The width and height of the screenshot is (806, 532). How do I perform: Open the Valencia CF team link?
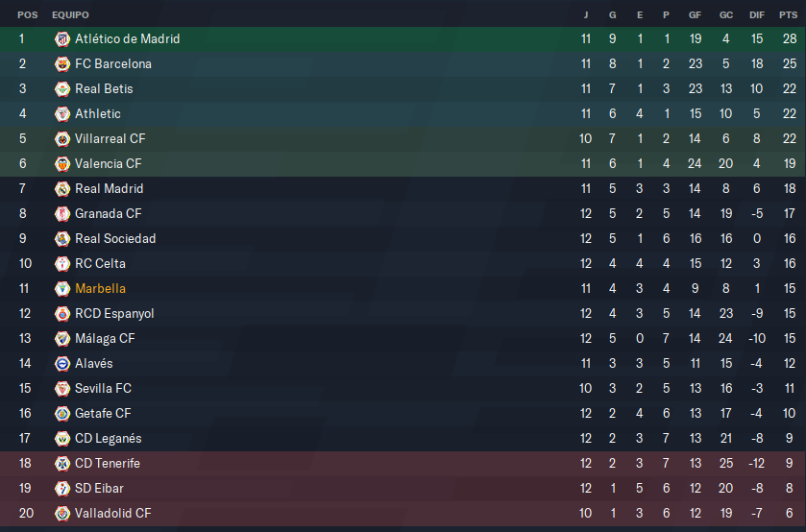(108, 164)
